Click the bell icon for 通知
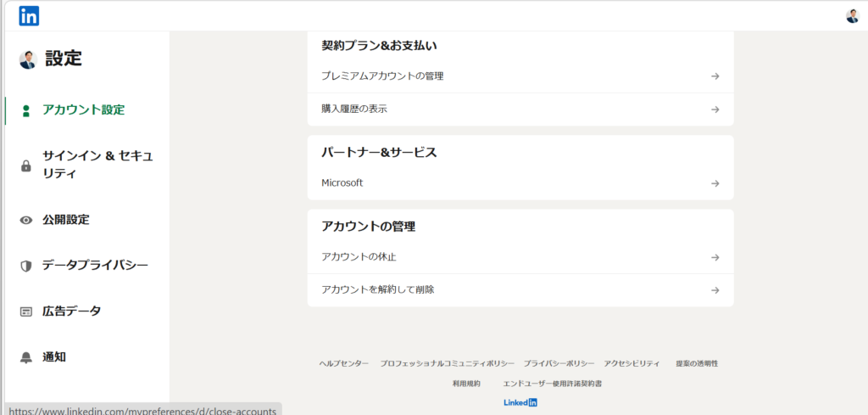This screenshot has height=415, width=868. click(25, 357)
